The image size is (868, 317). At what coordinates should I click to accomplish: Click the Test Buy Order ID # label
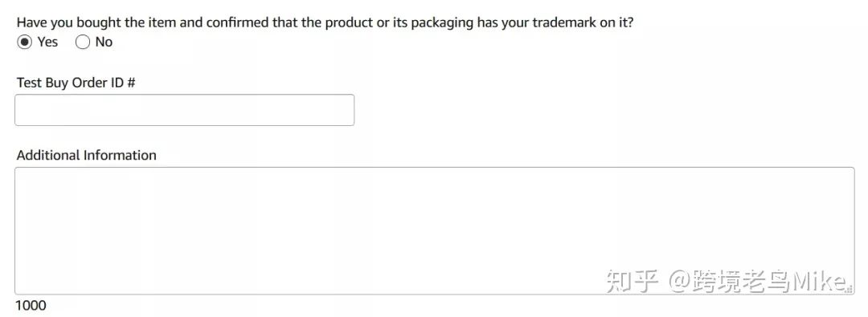tap(76, 83)
